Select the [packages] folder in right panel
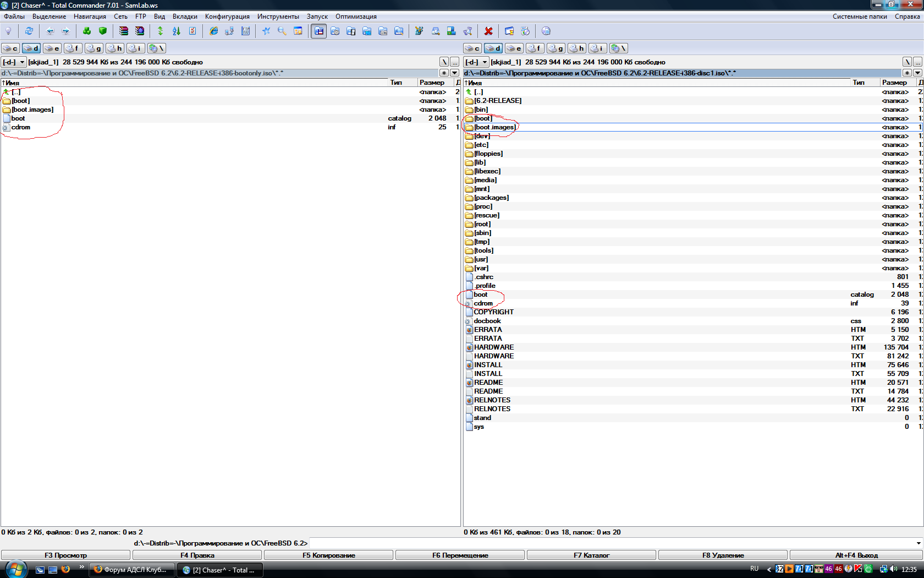Image resolution: width=924 pixels, height=578 pixels. (x=491, y=198)
